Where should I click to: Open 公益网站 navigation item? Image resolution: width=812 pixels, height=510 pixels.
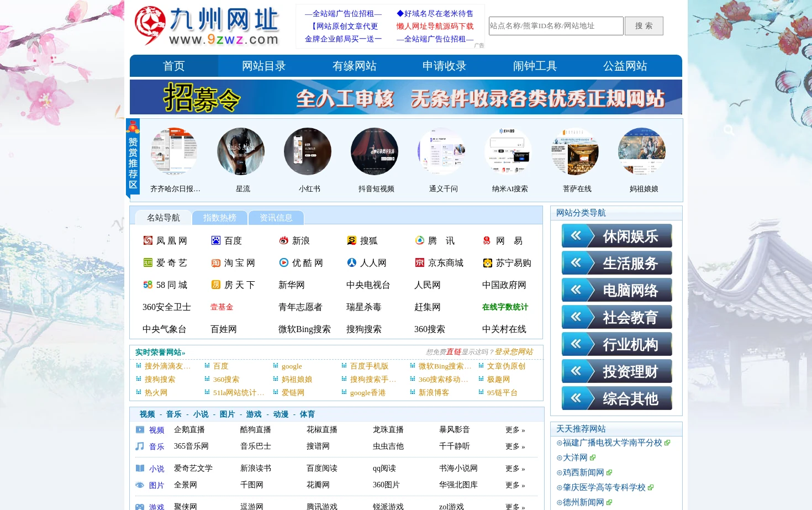pyautogui.click(x=625, y=66)
